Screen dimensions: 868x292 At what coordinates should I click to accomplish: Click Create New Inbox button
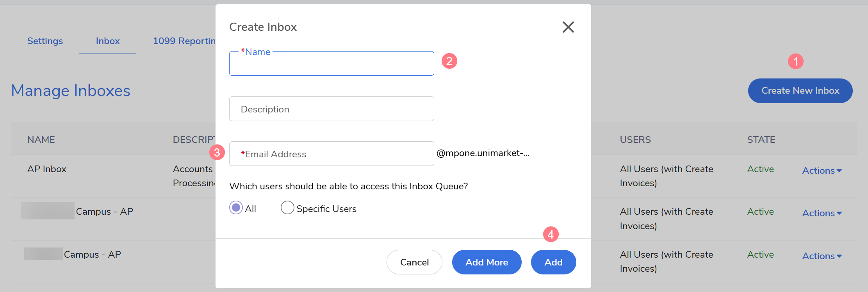(800, 91)
